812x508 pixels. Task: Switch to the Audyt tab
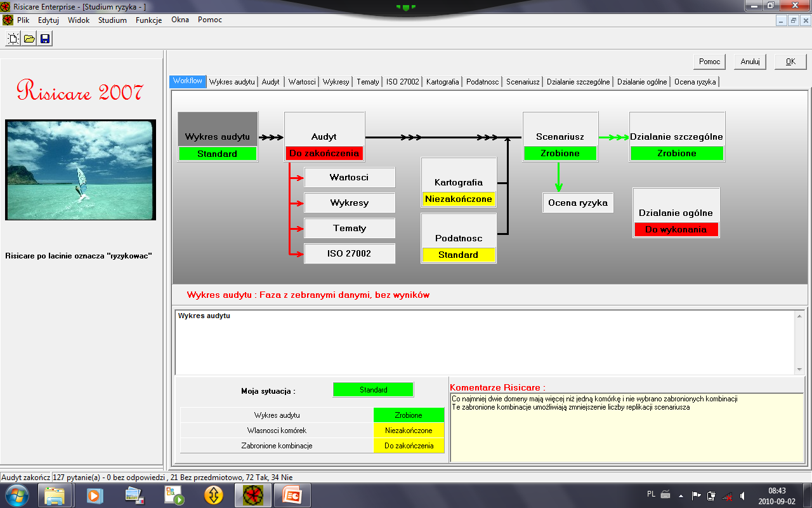tap(271, 82)
